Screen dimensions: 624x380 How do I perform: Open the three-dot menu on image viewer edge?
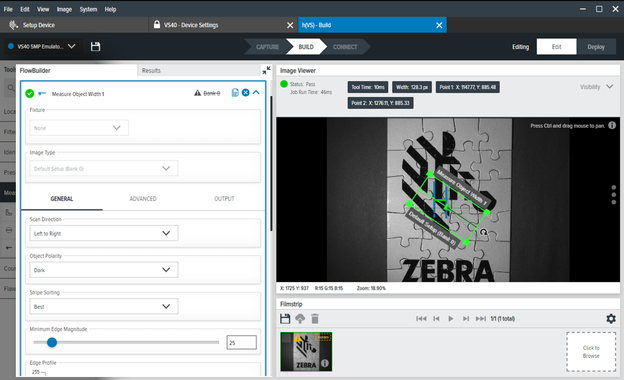614,195
